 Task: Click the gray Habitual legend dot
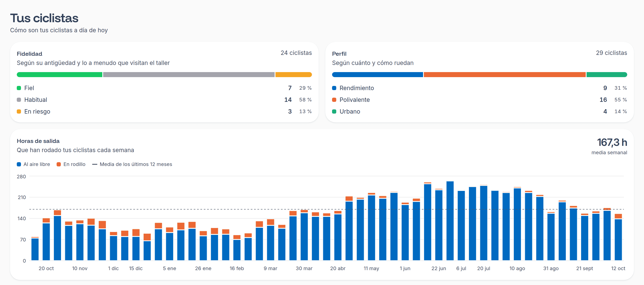(x=19, y=100)
